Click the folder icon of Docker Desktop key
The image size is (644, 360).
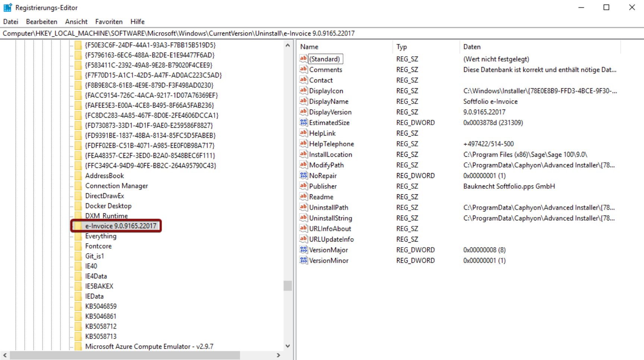[78, 206]
